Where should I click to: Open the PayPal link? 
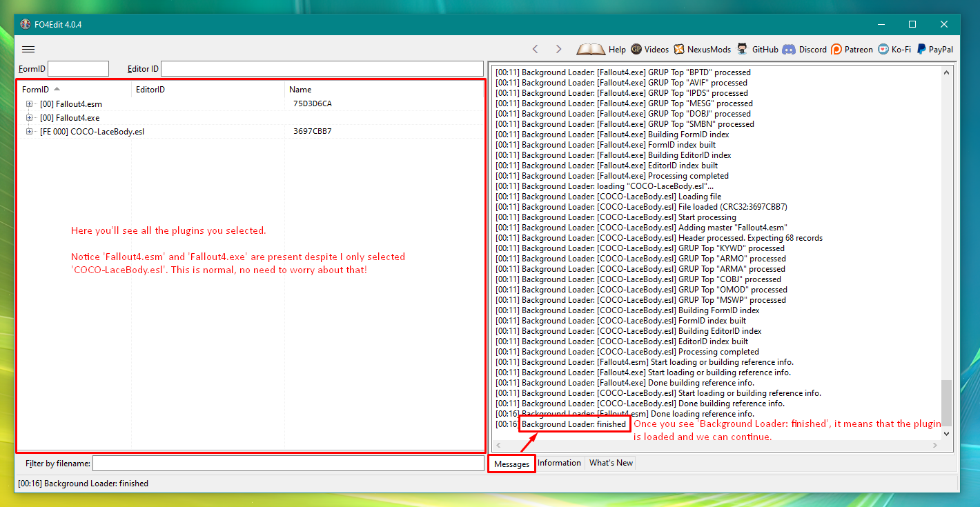[934, 49]
